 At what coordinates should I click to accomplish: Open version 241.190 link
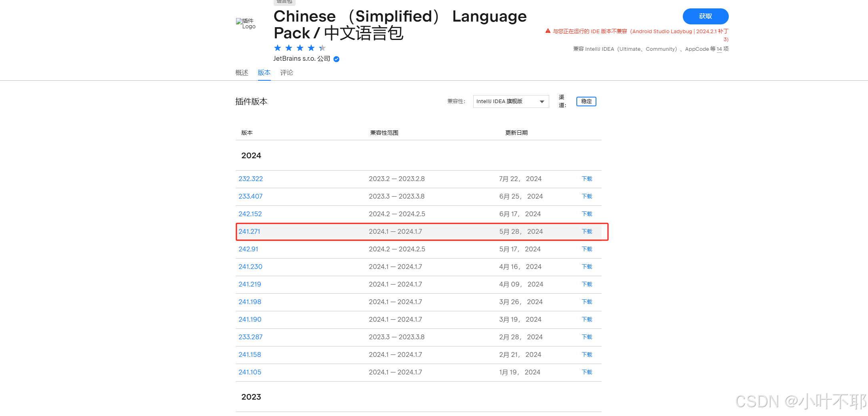(250, 320)
